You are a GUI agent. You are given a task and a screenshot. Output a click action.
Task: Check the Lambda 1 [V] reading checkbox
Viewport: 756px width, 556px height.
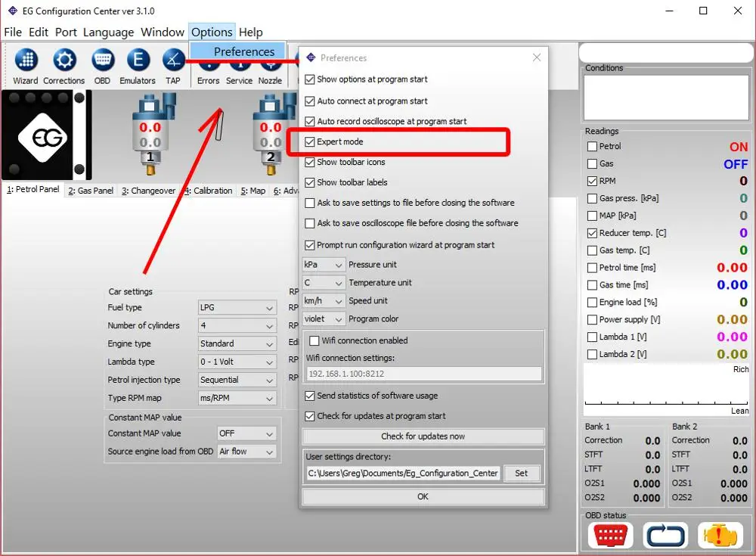[x=592, y=337]
